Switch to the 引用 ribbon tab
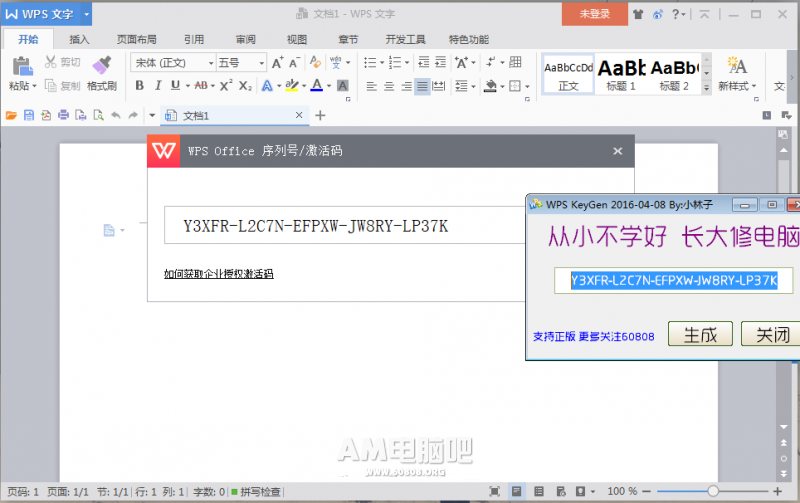Viewport: 800px width, 503px height. tap(194, 39)
